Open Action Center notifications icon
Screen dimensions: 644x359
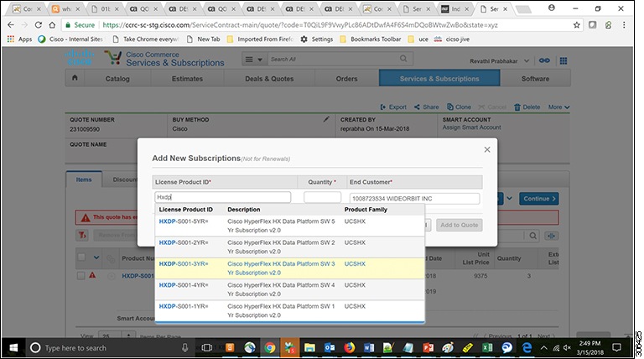(616, 348)
